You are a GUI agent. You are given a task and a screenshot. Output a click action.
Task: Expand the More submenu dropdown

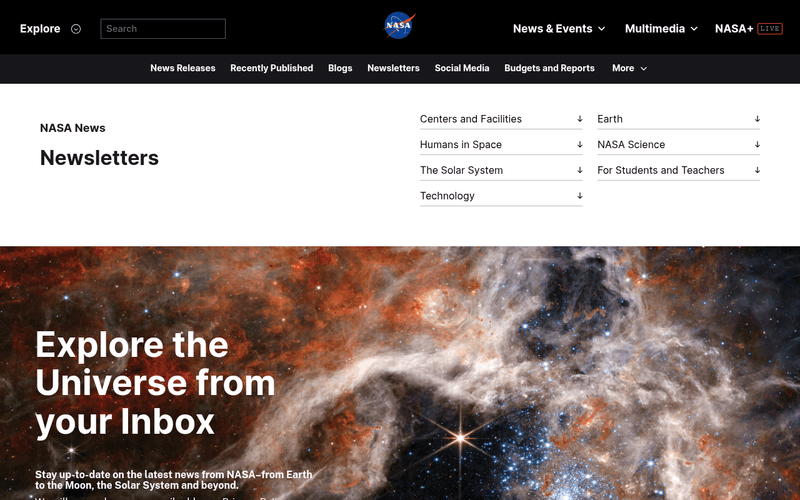tap(629, 68)
